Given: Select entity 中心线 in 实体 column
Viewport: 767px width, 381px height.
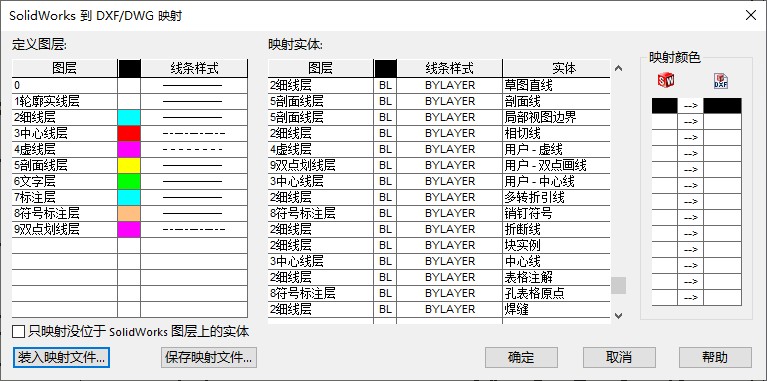Looking at the screenshot, I should pos(557,261).
